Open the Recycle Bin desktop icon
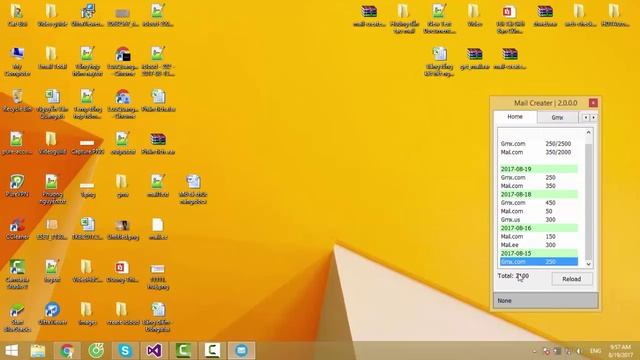 17,100
